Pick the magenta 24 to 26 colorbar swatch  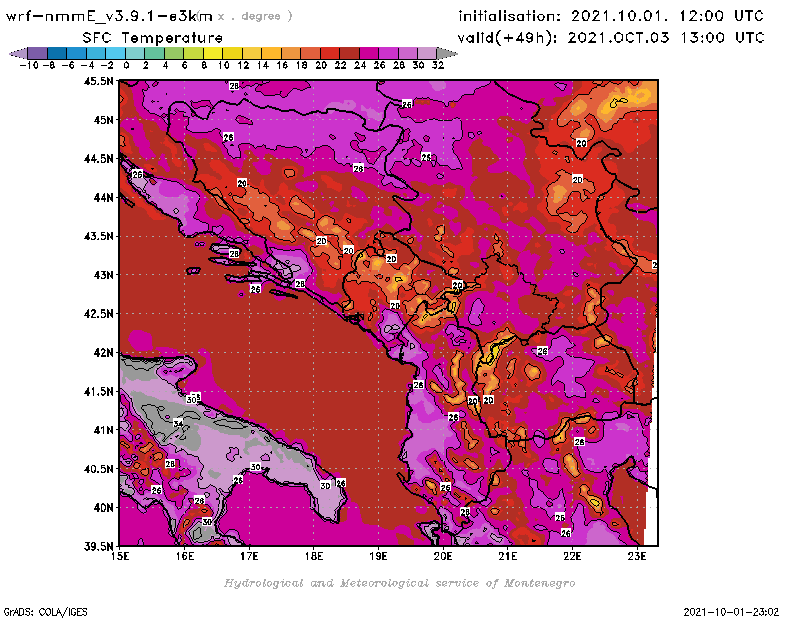point(369,53)
